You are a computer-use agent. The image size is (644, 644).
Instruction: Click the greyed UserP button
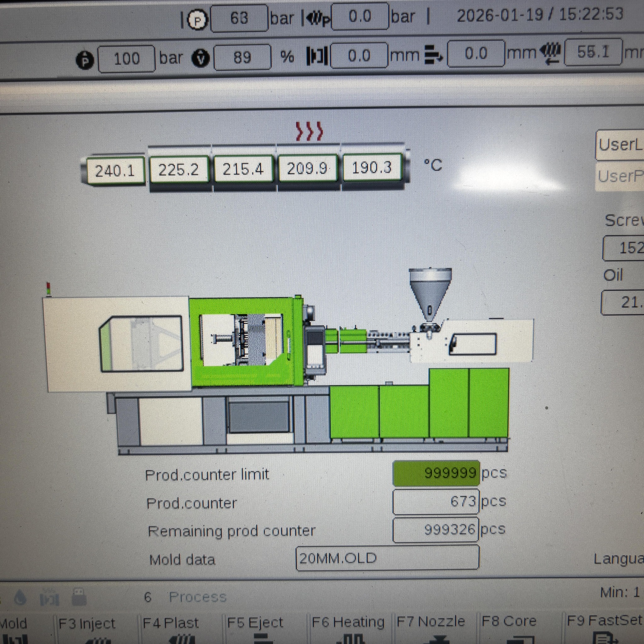[x=620, y=176]
